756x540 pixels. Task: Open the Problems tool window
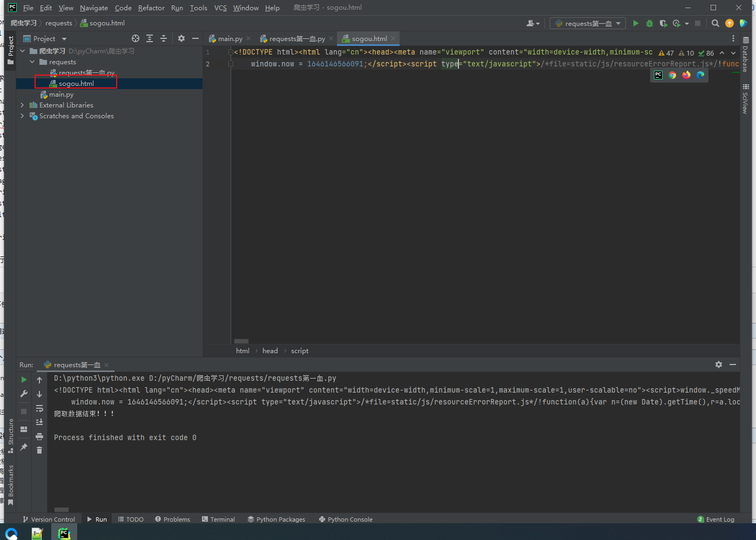click(x=172, y=519)
